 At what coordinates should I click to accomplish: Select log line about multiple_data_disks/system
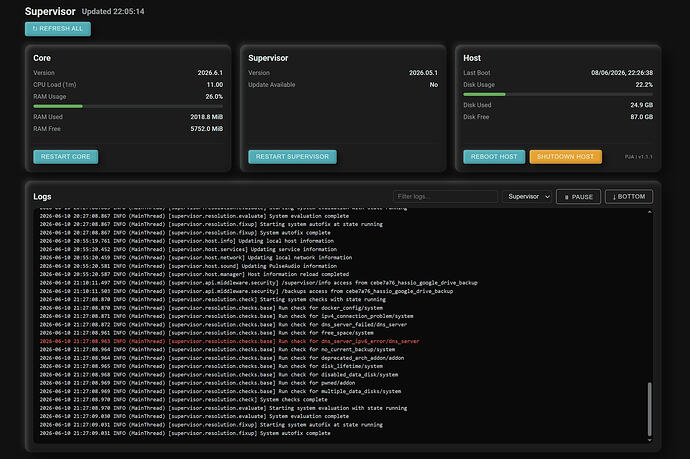click(x=220, y=391)
